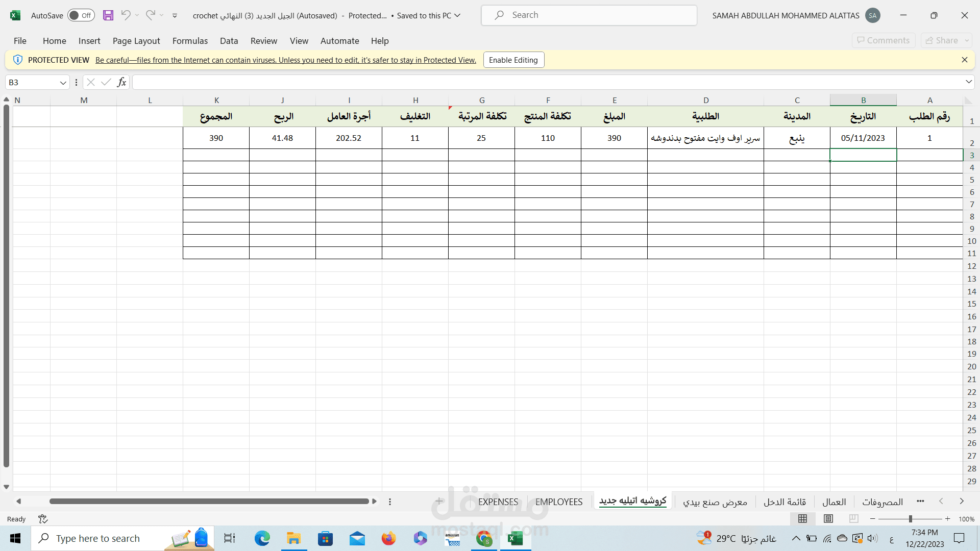Click the Protected View shield icon
Viewport: 980px width, 551px height.
18,60
